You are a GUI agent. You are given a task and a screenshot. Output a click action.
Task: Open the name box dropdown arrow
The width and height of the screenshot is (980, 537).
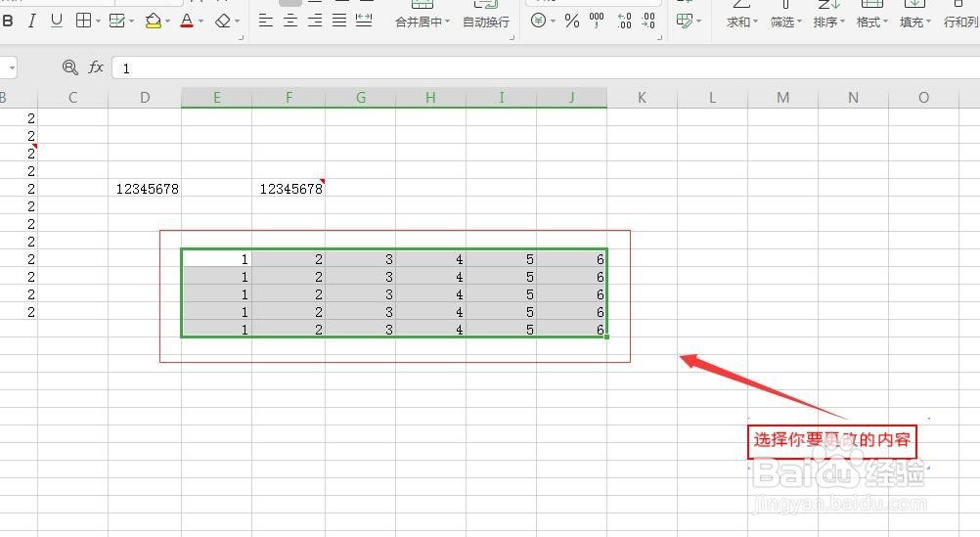pyautogui.click(x=12, y=67)
